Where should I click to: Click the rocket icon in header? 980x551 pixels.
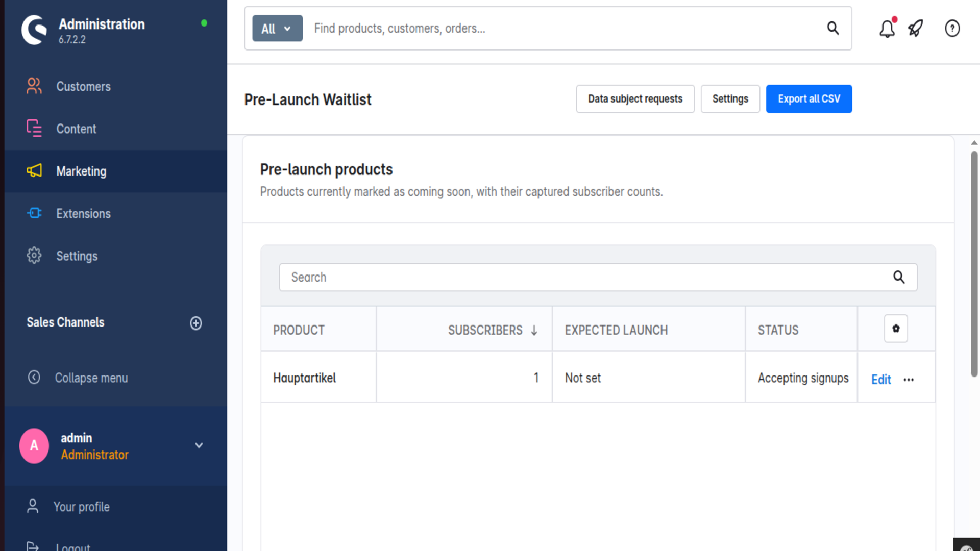click(916, 29)
